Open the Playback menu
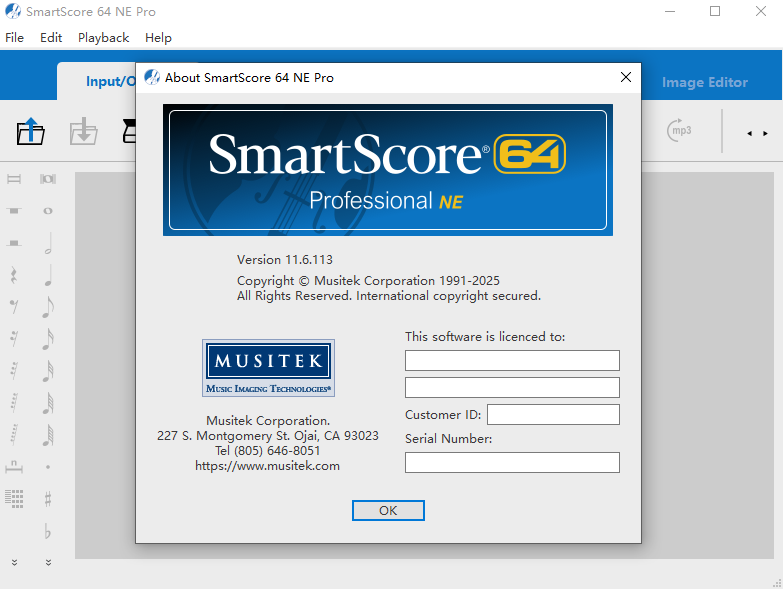The image size is (783, 589). [103, 38]
